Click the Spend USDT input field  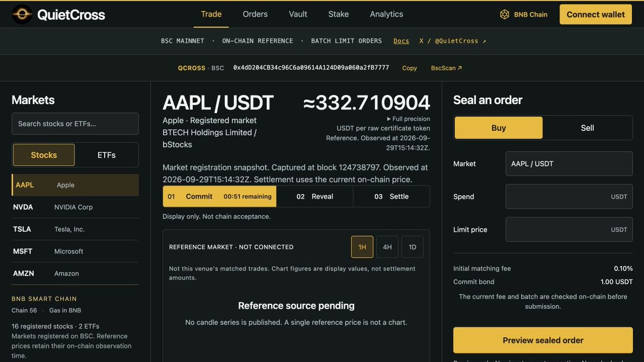tap(569, 196)
